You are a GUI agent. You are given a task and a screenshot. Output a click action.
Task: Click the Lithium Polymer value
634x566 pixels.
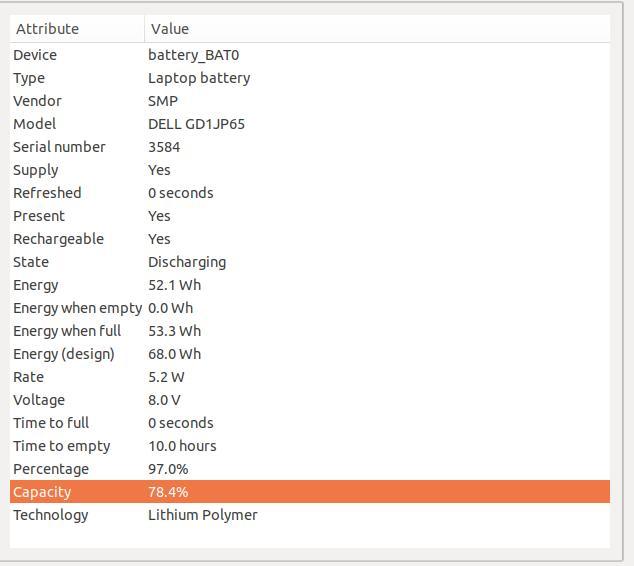coord(203,516)
